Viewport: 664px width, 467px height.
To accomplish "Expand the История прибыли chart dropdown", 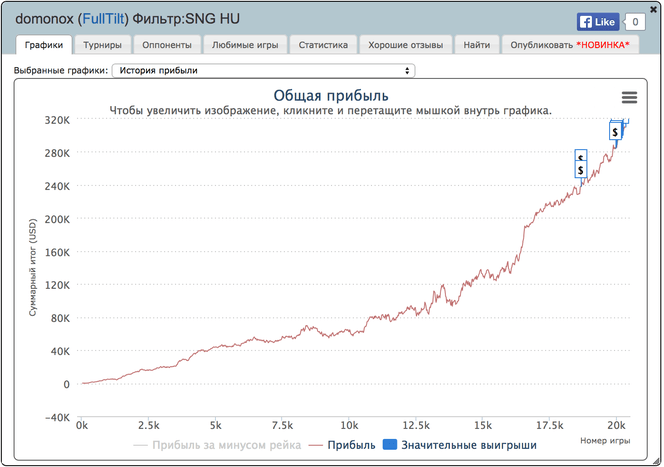I will pos(263,71).
